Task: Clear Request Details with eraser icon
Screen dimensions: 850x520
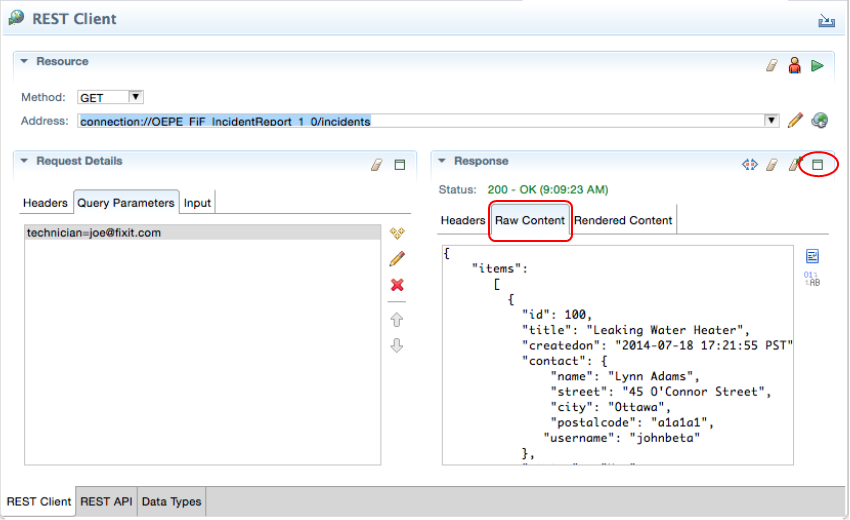Action: tap(377, 165)
